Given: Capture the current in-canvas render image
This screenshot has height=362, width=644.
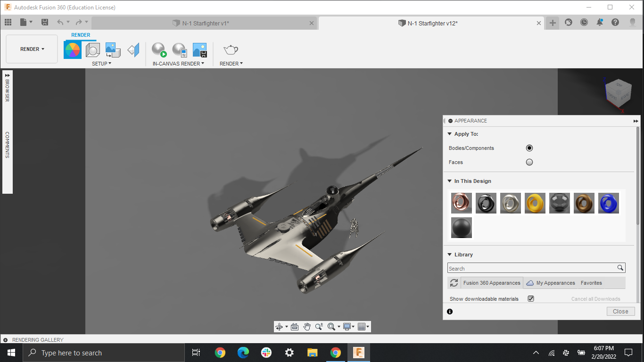Looking at the screenshot, I should tap(199, 49).
